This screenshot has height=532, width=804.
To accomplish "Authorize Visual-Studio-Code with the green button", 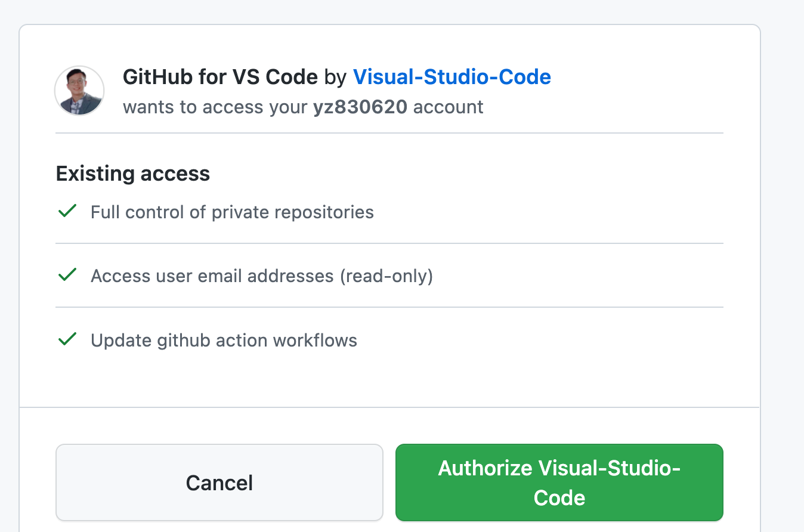I will coord(559,482).
